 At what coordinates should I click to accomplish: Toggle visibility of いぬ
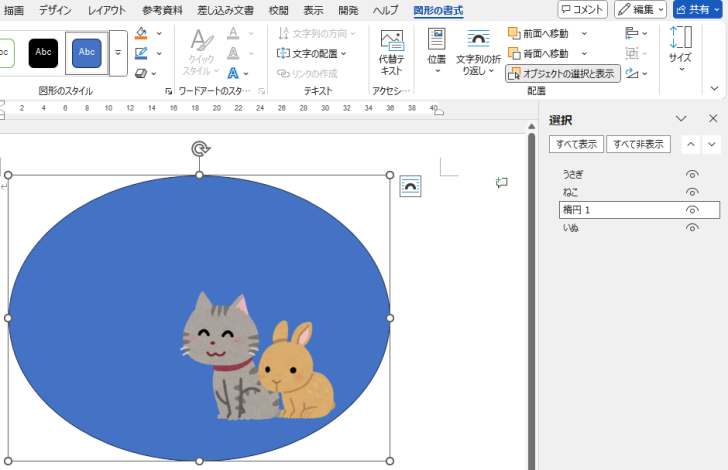pyautogui.click(x=692, y=228)
